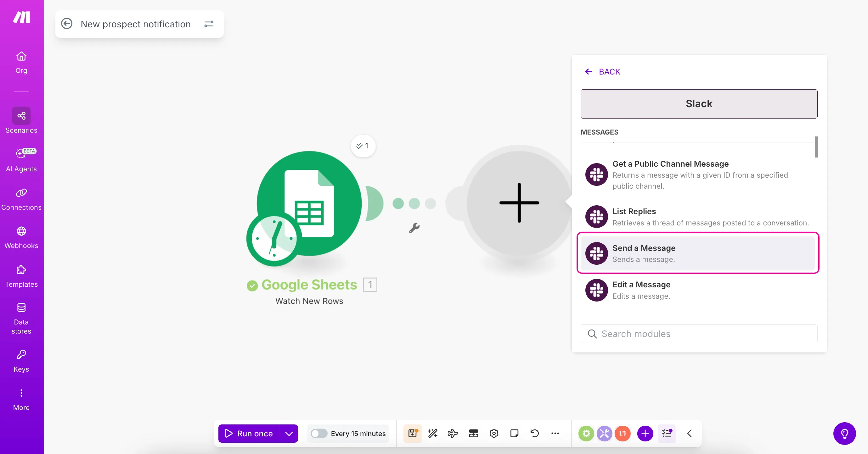868x454 pixels.
Task: Open the AI Agents beta section
Action: [21, 160]
